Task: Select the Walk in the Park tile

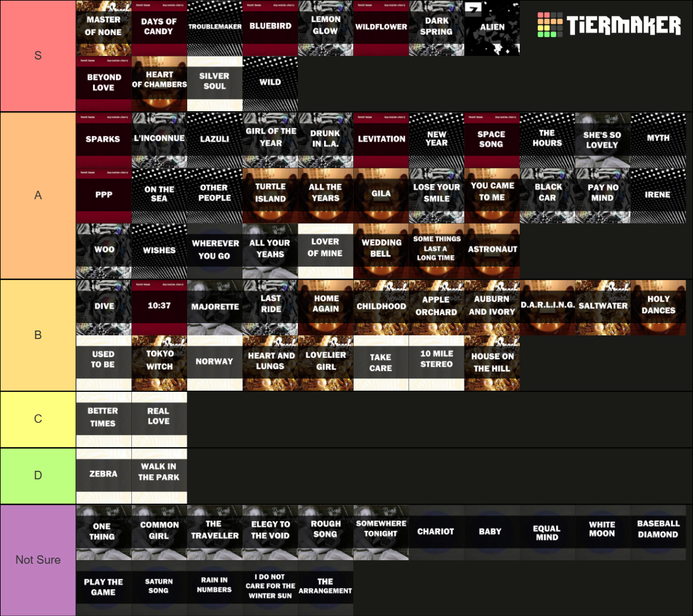Action: 159,476
